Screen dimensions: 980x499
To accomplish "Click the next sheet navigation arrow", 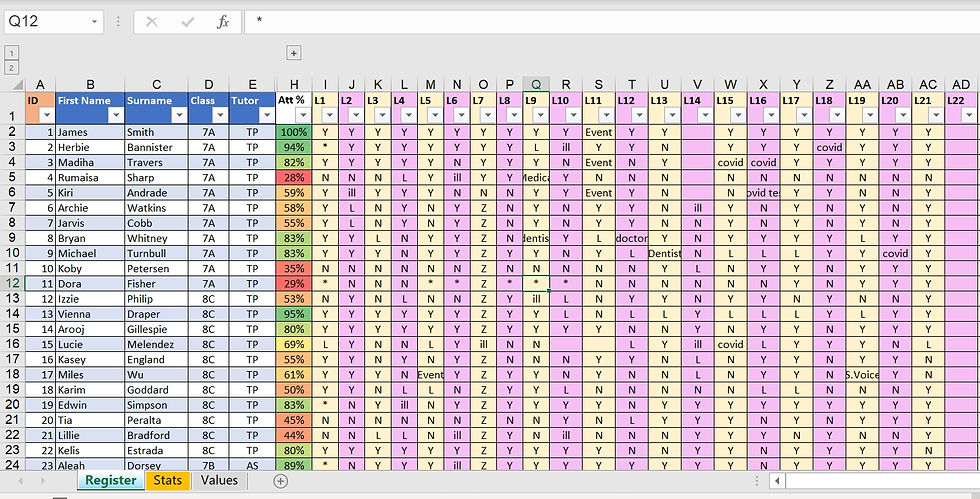I will coord(42,481).
